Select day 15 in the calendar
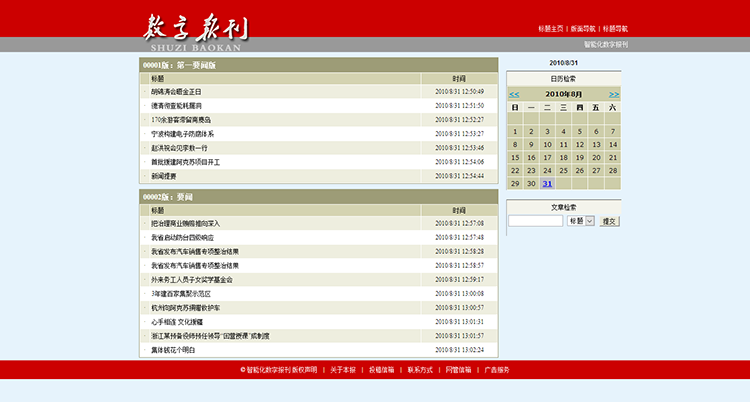Screen dimensions: 750x402 516,158
